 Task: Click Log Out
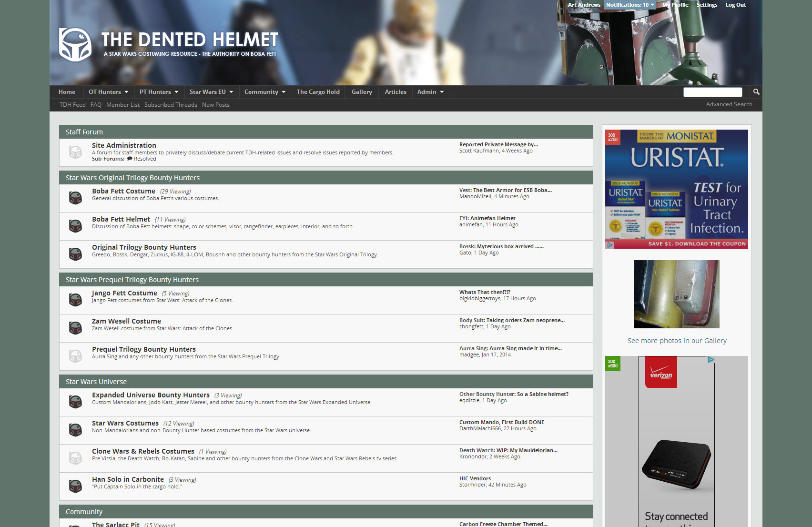tap(736, 5)
